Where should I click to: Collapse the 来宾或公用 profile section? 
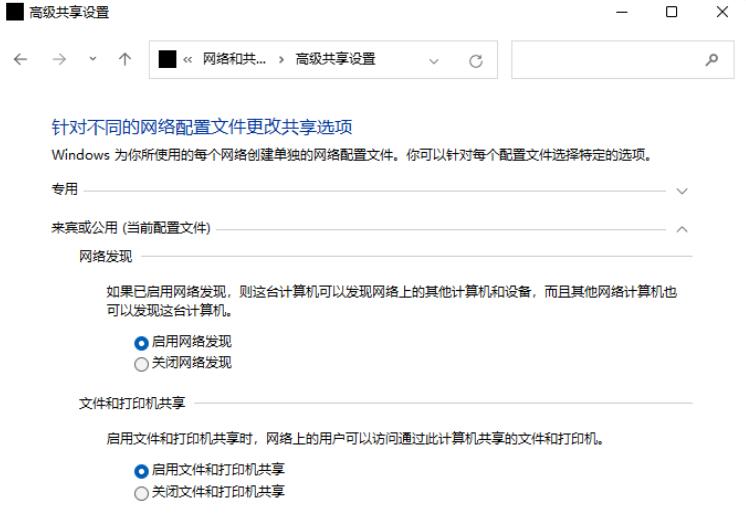pos(682,229)
